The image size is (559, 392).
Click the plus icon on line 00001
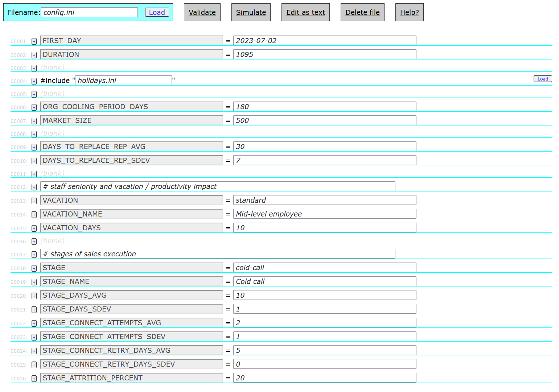click(x=34, y=41)
